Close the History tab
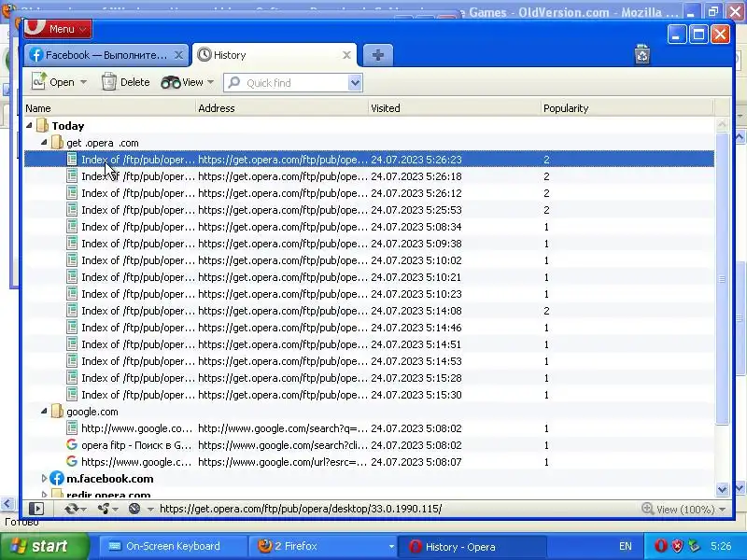Image resolution: width=747 pixels, height=560 pixels. [346, 55]
